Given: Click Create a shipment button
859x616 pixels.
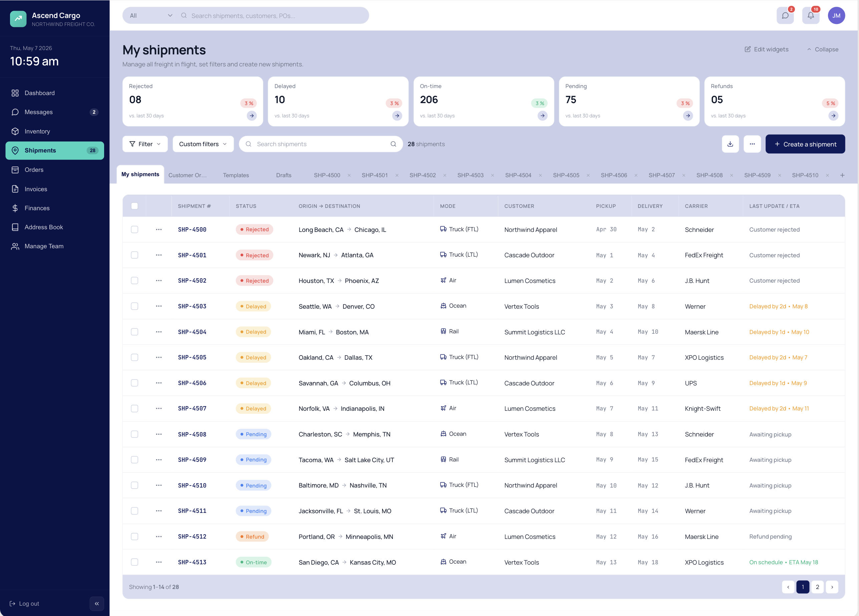Looking at the screenshot, I should 805,144.
